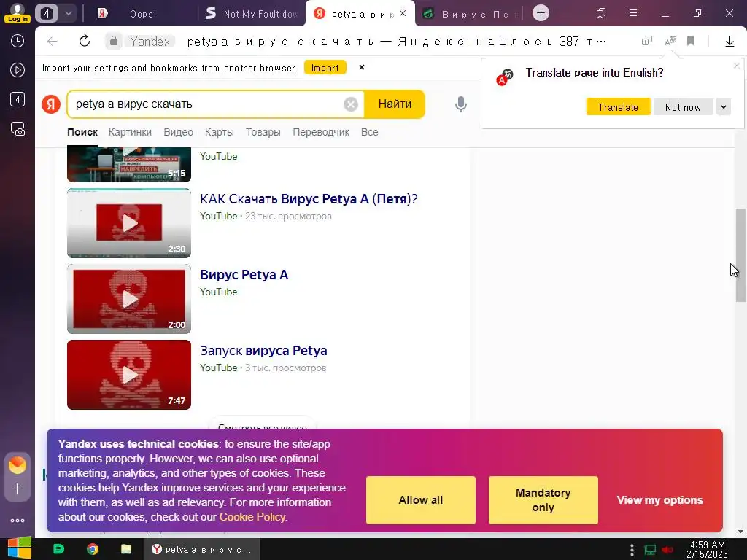Clear the search query with X
This screenshot has width=747, height=560.
pyautogui.click(x=351, y=104)
